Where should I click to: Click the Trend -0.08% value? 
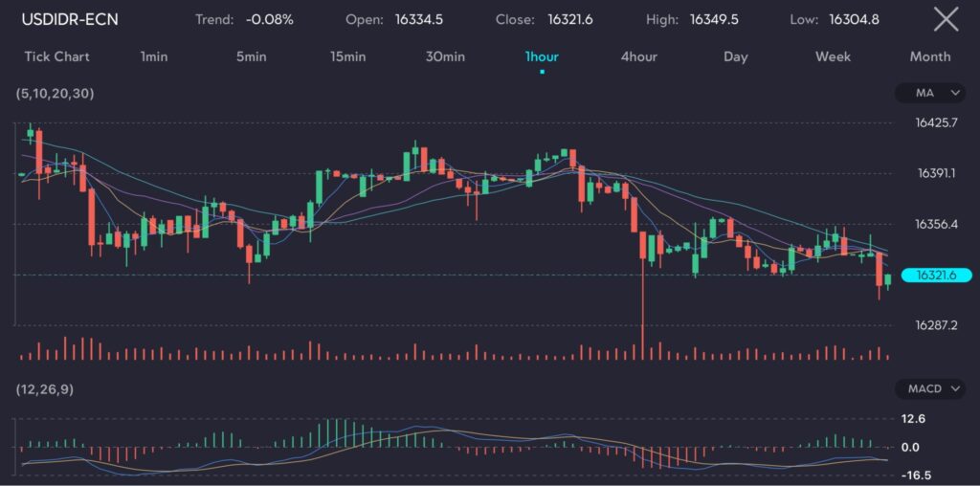pyautogui.click(x=269, y=19)
